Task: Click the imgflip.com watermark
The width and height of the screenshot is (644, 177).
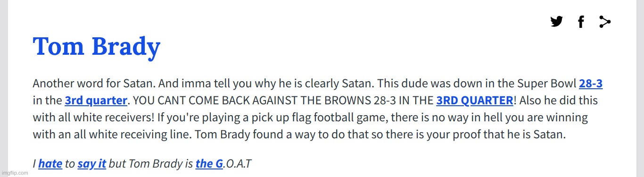Action: tap(15, 173)
